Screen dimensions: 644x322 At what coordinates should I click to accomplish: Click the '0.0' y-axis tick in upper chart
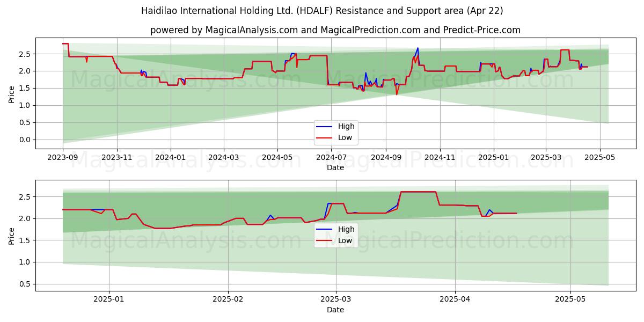point(25,140)
